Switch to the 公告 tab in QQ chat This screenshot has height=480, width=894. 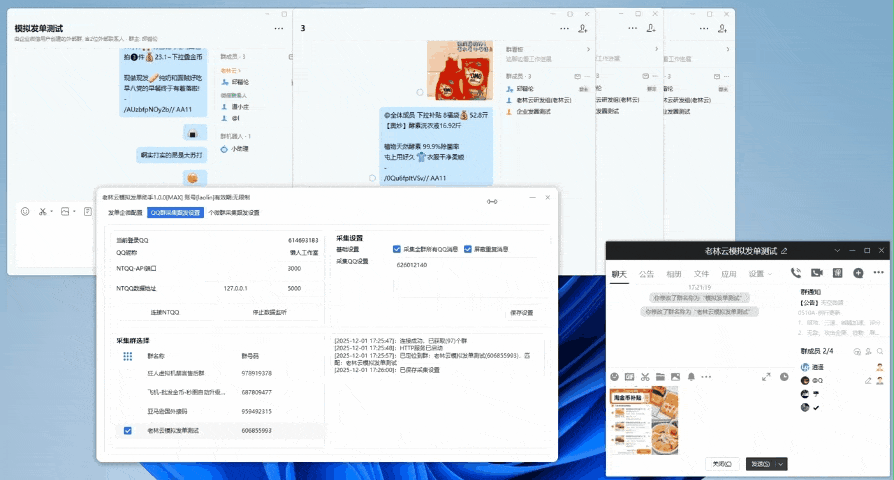point(646,274)
